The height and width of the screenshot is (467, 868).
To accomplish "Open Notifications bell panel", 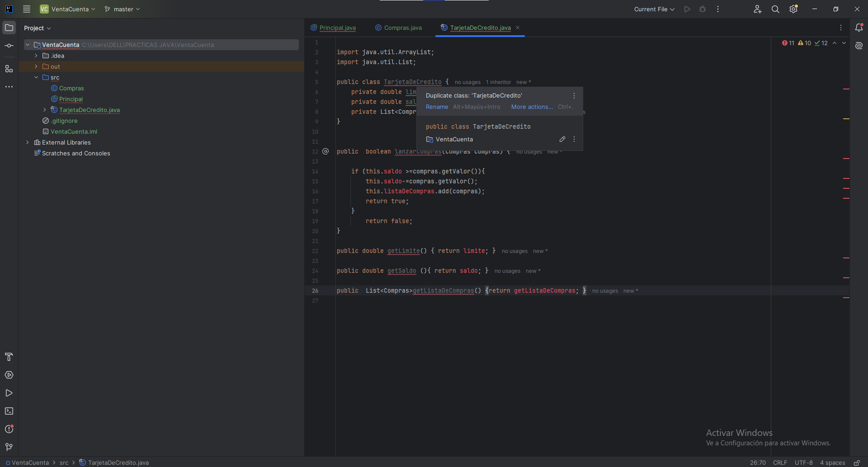I will 859,28.
